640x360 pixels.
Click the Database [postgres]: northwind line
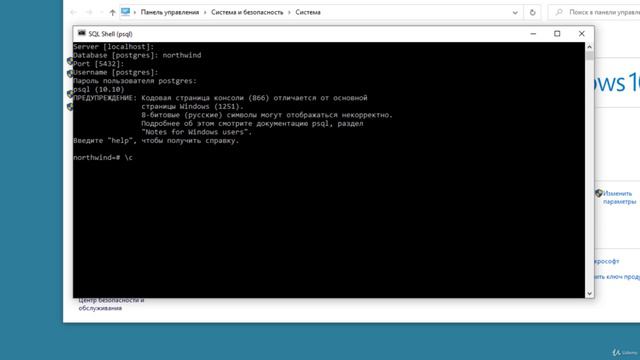[137, 55]
